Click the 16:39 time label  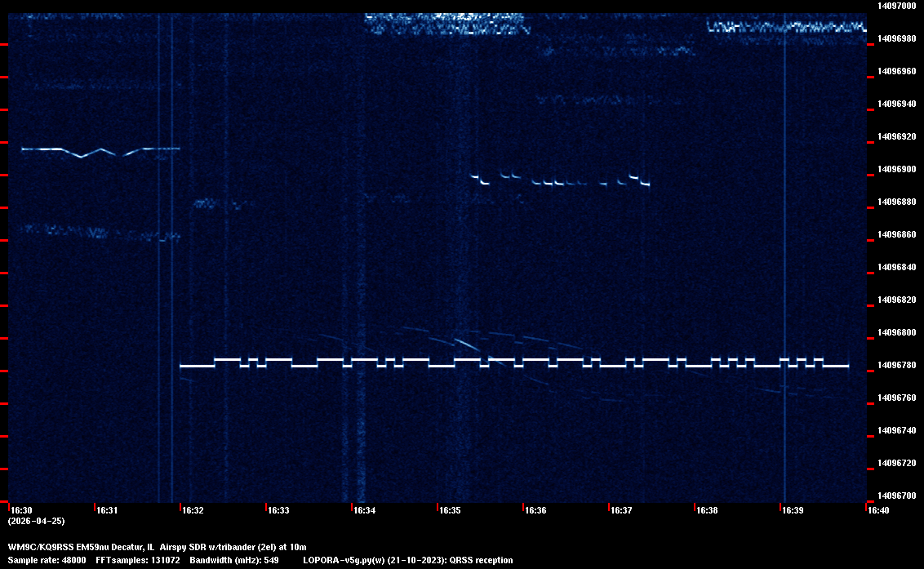[793, 510]
